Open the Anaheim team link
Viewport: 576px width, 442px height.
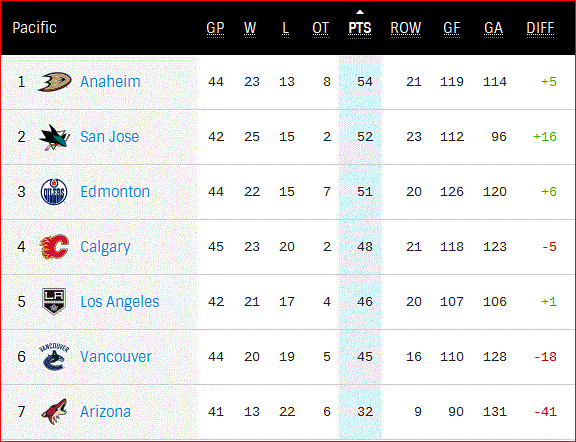110,82
